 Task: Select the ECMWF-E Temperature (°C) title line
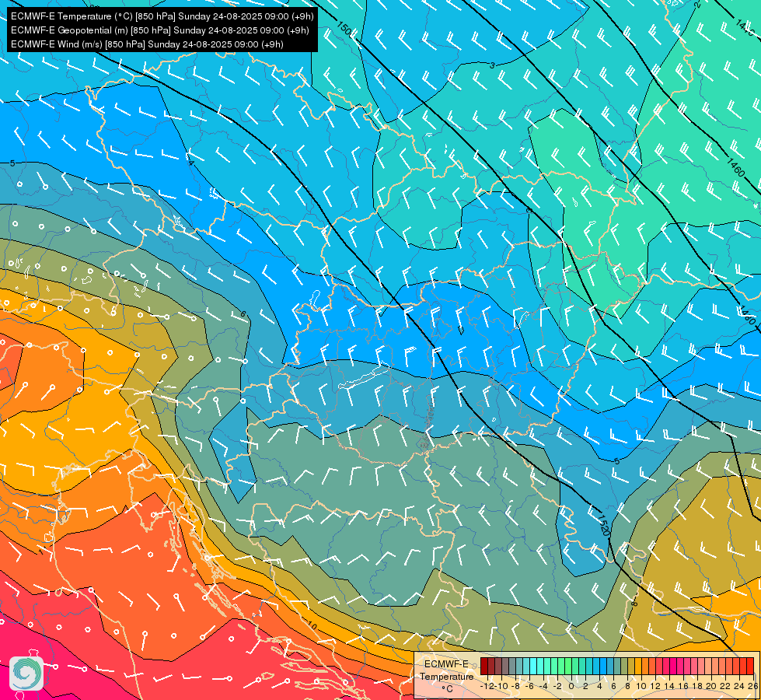coord(162,16)
